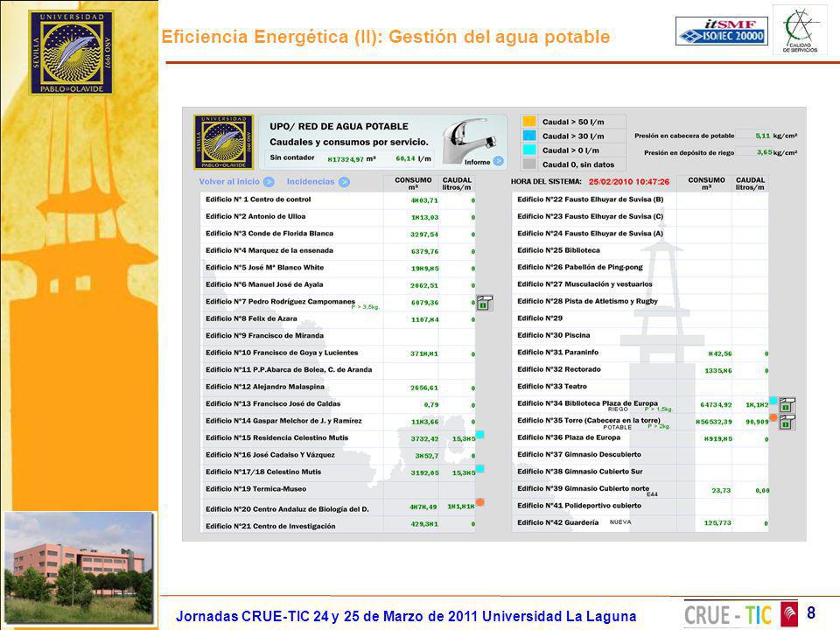The width and height of the screenshot is (840, 630).
Task: Click the meter icon for Edificio N°35
Action: pos(787,422)
